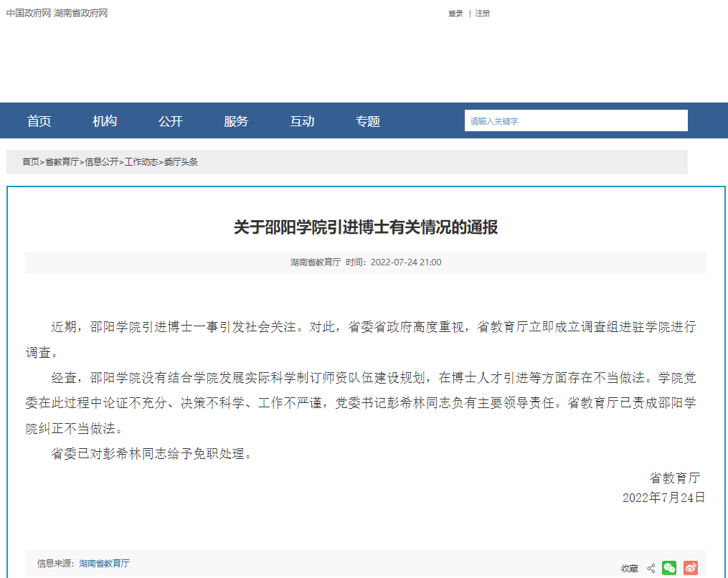Click 收藏 to bookmark the article

(x=630, y=568)
